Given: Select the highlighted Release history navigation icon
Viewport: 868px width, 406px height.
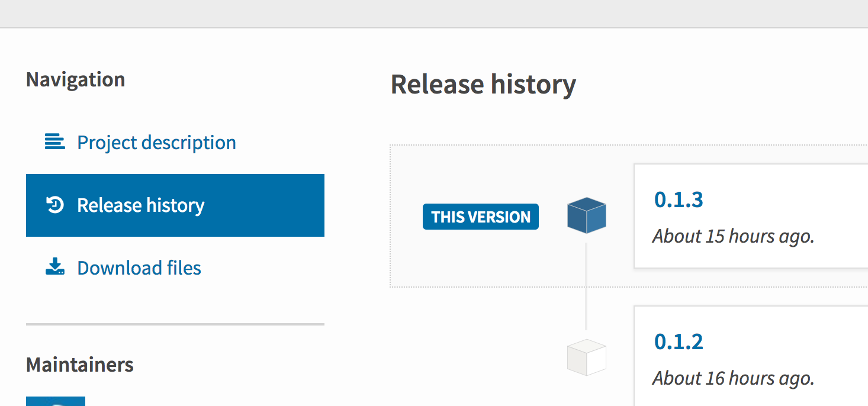Looking at the screenshot, I should [x=54, y=205].
